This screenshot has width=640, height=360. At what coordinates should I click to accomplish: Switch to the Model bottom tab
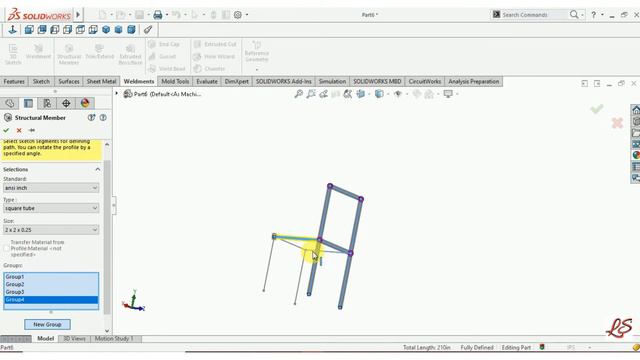[x=45, y=339]
